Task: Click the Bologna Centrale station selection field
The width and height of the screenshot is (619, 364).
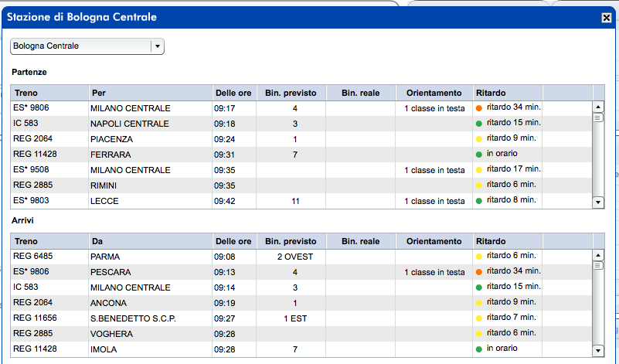Action: (x=81, y=46)
